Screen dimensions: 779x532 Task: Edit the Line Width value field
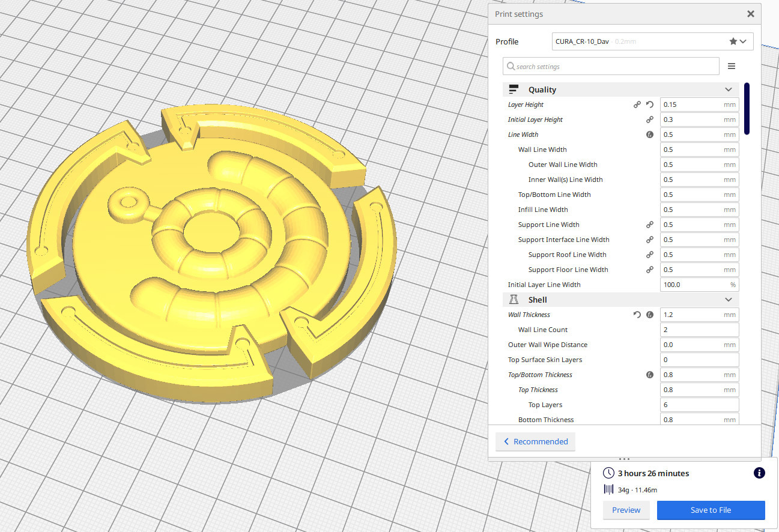coord(699,135)
